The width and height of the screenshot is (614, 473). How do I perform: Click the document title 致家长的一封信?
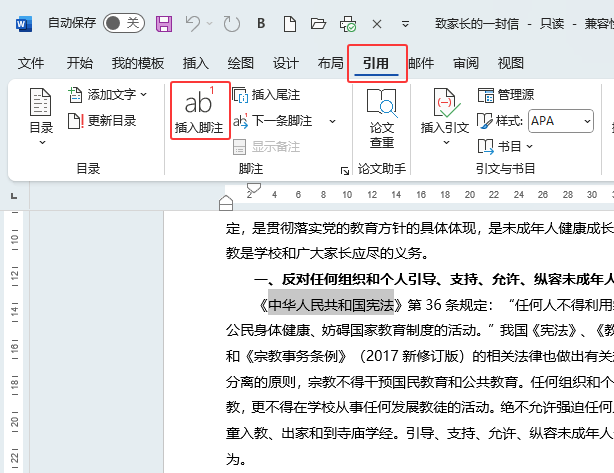477,24
